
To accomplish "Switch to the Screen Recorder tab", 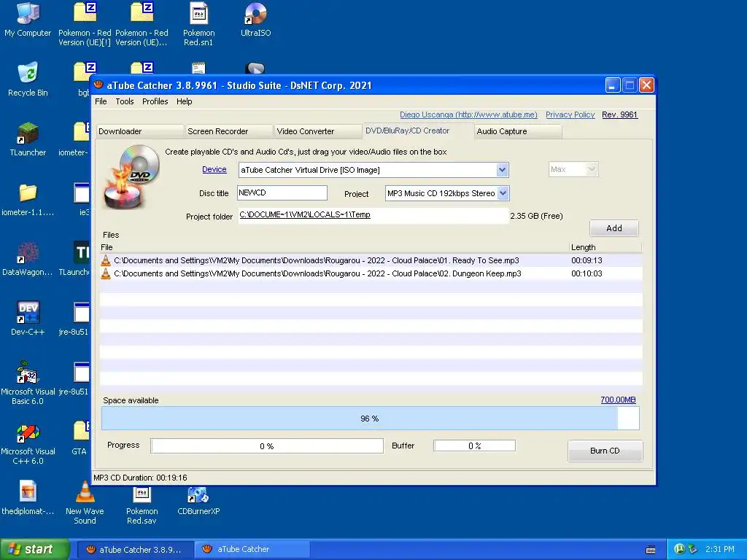I will (229, 131).
